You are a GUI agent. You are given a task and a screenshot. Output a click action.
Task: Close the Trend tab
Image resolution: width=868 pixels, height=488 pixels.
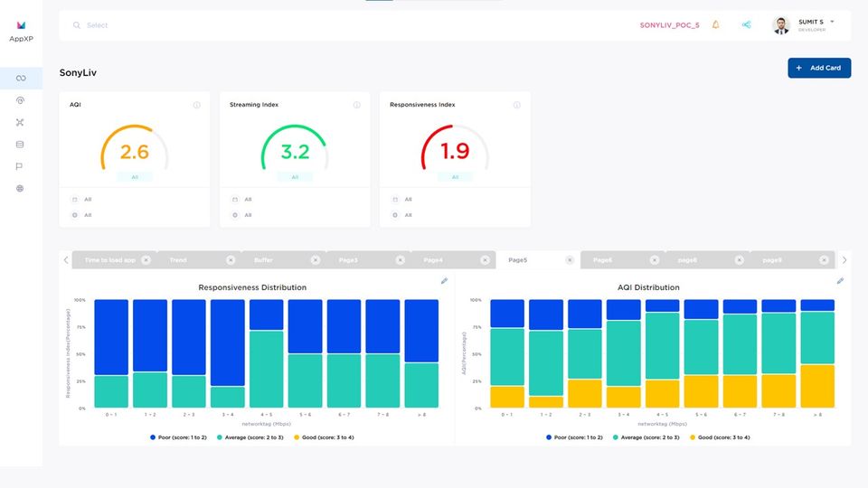point(231,260)
